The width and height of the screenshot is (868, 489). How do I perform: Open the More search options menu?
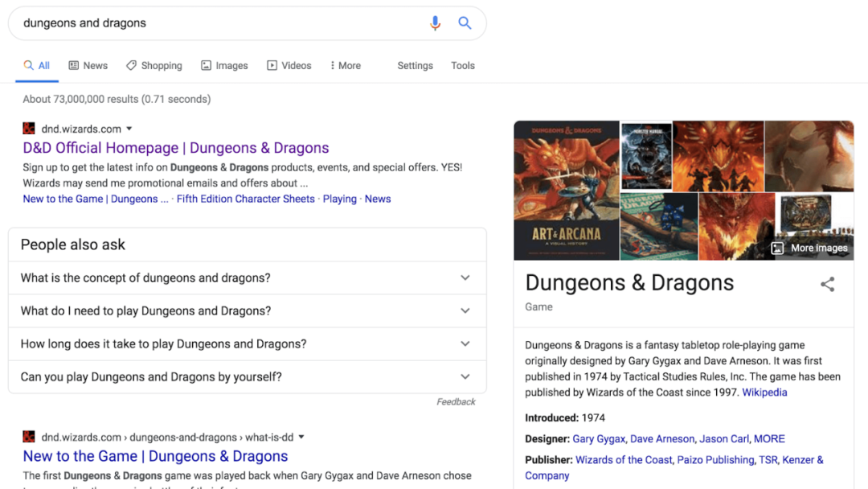click(346, 66)
